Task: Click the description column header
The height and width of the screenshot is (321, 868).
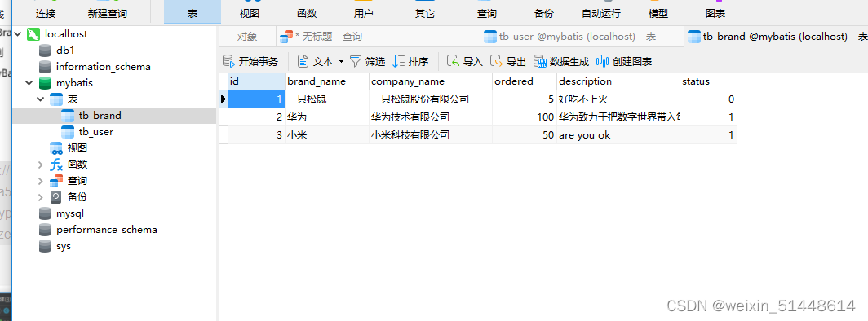Action: pos(618,81)
